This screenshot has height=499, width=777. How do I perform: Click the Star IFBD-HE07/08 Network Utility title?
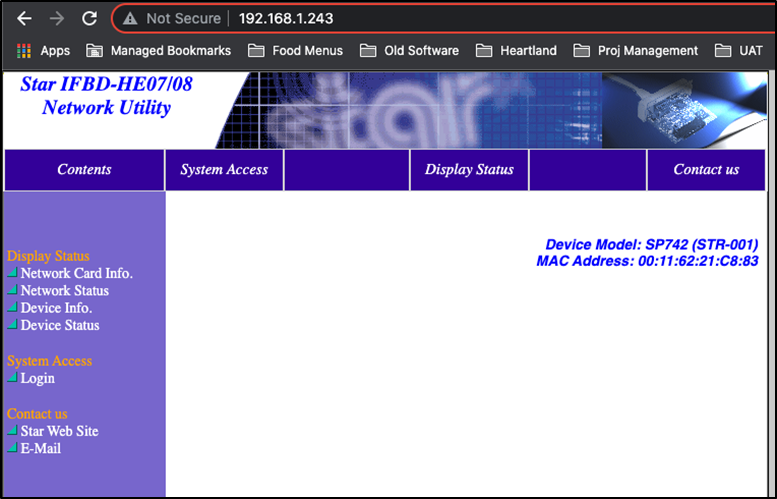tap(106, 96)
